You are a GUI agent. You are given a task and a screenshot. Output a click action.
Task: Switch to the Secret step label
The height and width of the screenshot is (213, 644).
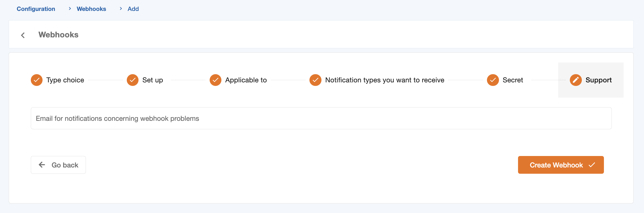click(x=513, y=80)
